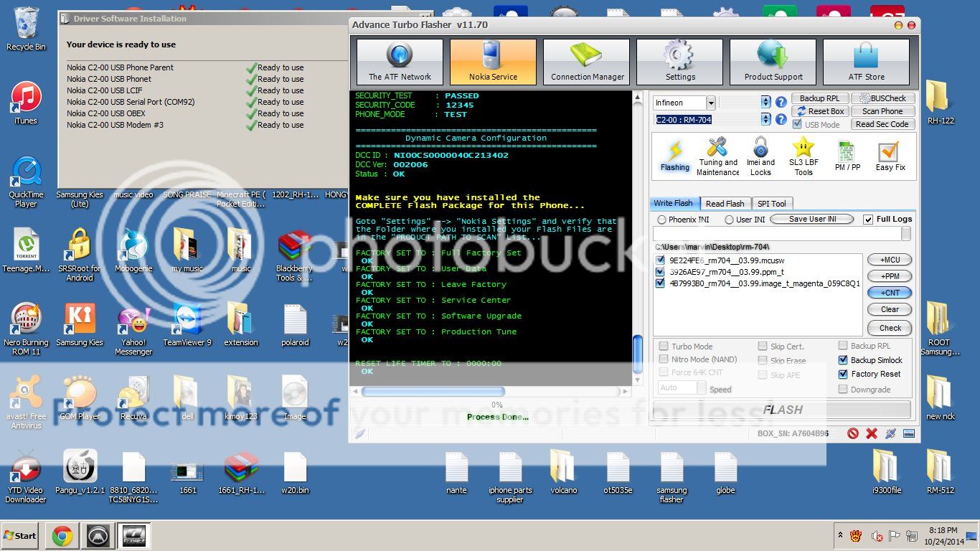Select the Imei and Locks tool

(x=760, y=156)
